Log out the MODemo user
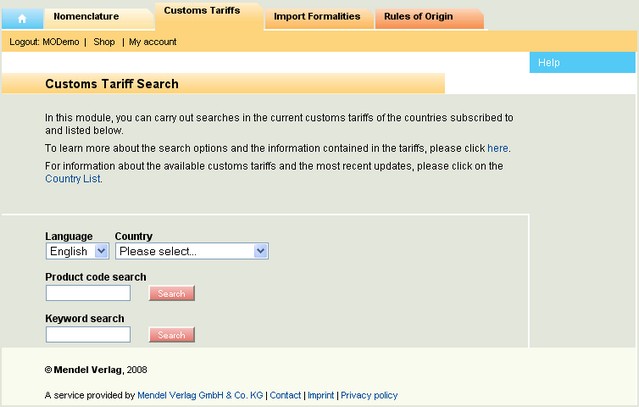 (x=44, y=42)
